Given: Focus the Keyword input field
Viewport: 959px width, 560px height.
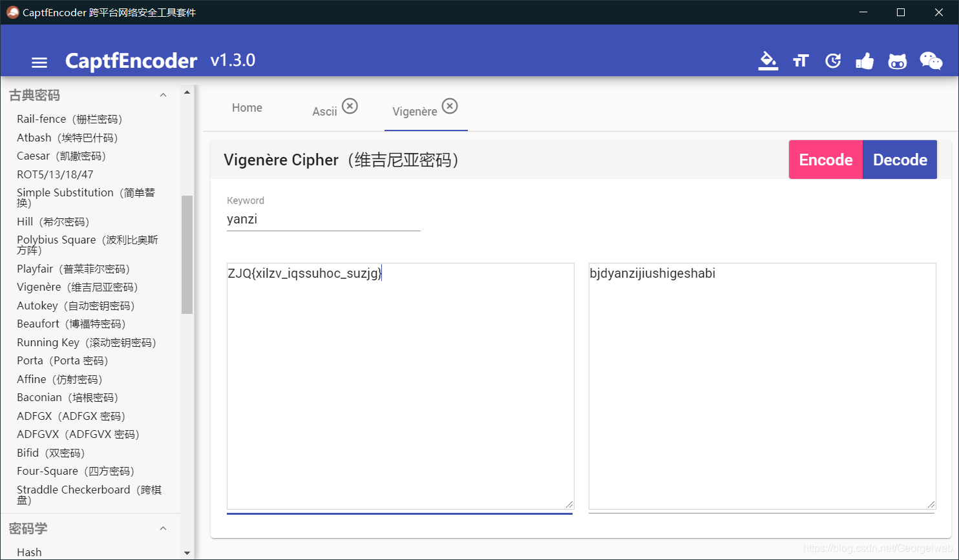Looking at the screenshot, I should point(323,219).
